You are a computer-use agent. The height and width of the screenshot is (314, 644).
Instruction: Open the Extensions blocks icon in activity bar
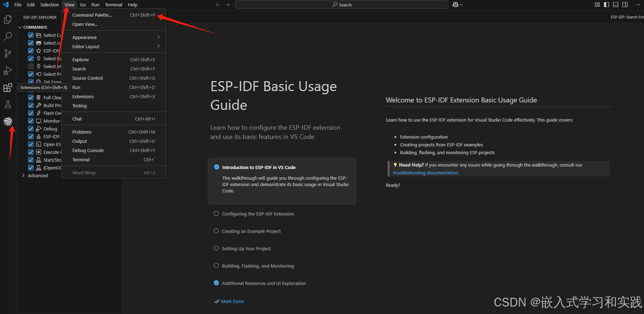[x=8, y=88]
